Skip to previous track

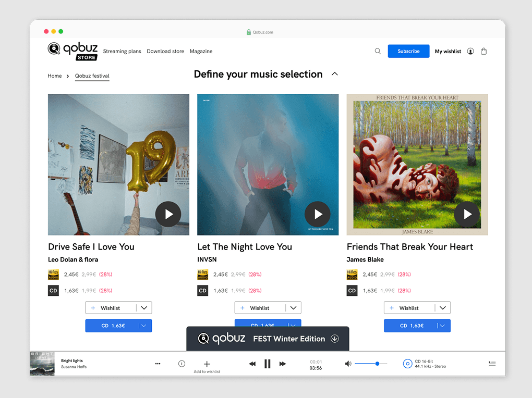click(252, 364)
